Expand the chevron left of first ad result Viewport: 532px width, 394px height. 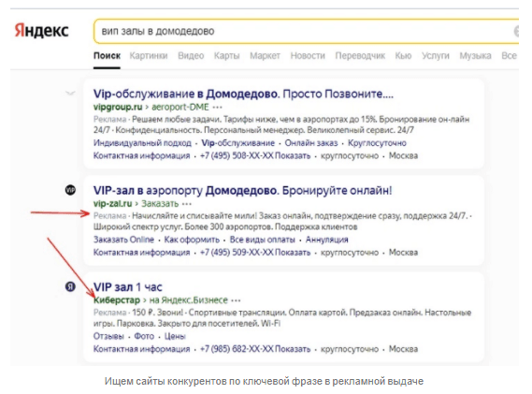point(70,93)
